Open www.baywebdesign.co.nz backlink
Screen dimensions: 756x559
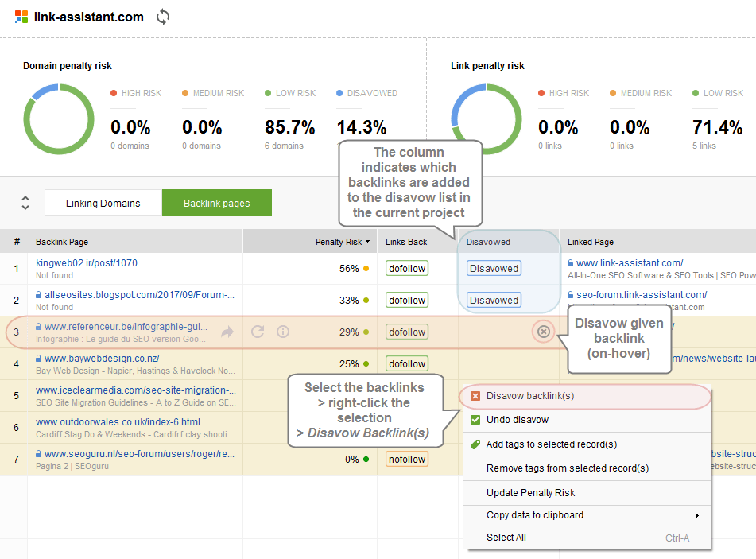click(102, 359)
